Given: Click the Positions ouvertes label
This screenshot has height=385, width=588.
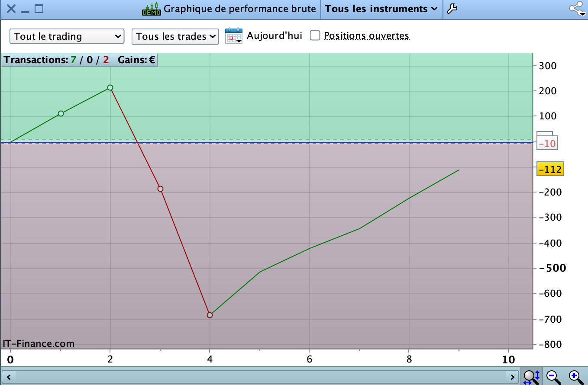Looking at the screenshot, I should [366, 35].
